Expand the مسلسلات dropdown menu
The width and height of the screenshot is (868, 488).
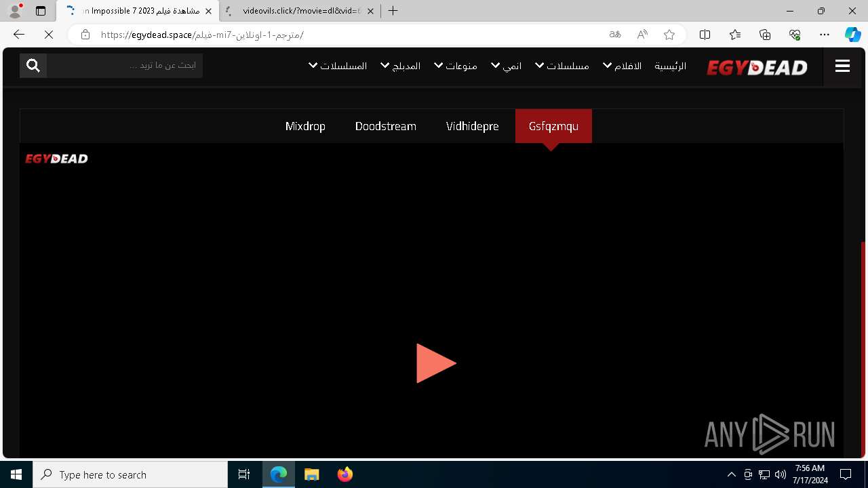tap(561, 66)
